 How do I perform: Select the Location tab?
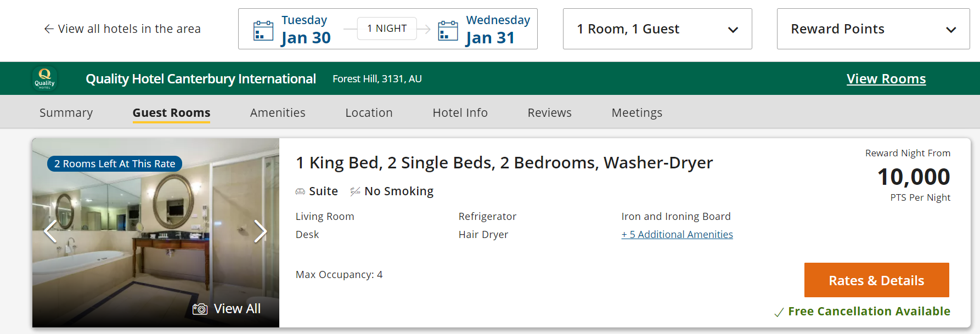(x=369, y=112)
